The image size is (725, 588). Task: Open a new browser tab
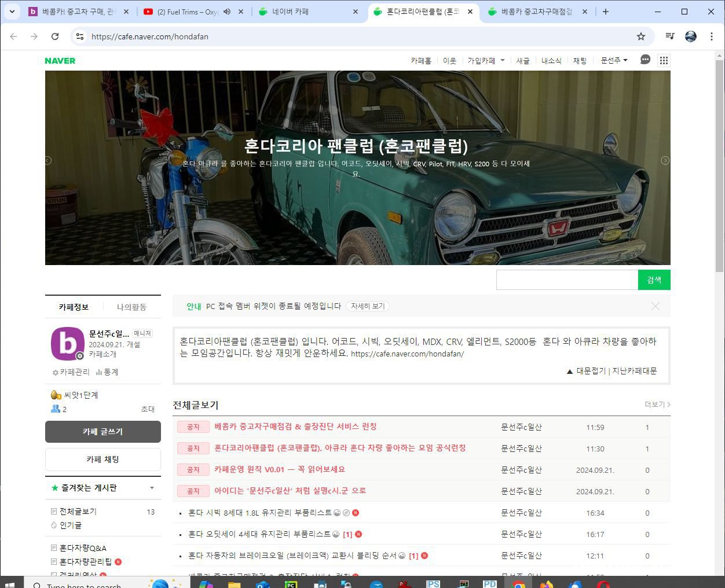606,12
